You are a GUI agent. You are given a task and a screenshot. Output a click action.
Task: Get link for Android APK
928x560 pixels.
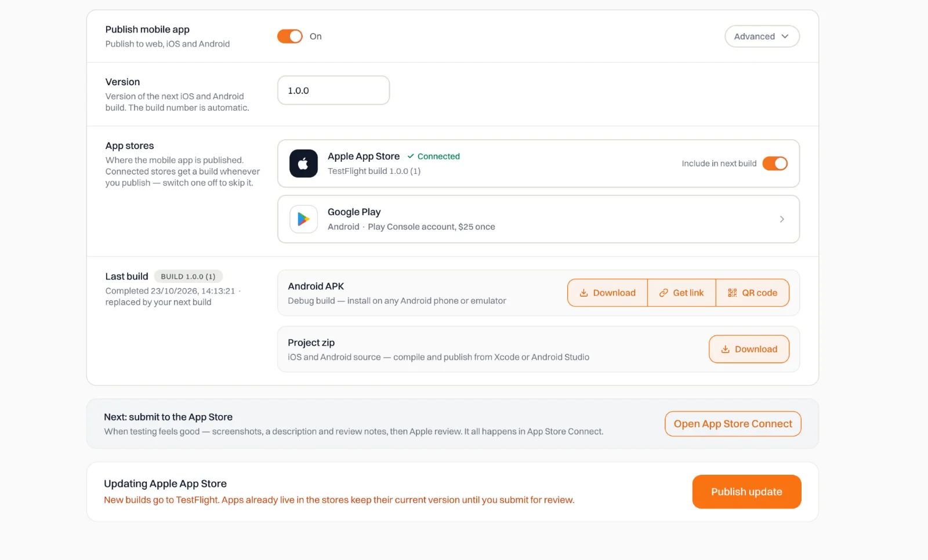pos(681,293)
